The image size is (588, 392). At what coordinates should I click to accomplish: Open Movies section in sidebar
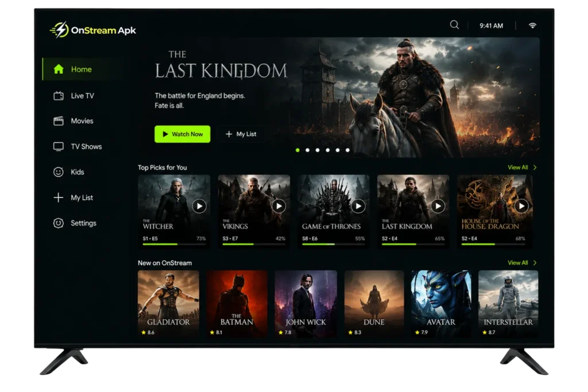point(82,121)
